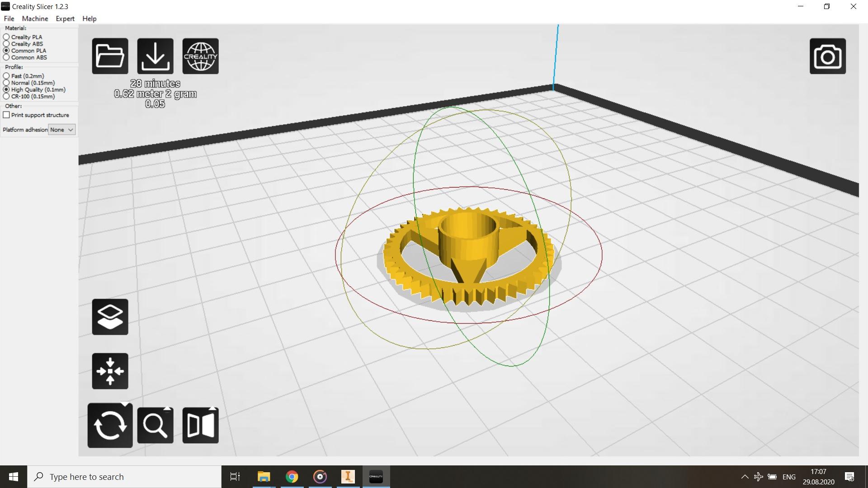This screenshot has width=868, height=488.
Task: Choose Fast (0.2mm) profile option
Action: pyautogui.click(x=6, y=76)
